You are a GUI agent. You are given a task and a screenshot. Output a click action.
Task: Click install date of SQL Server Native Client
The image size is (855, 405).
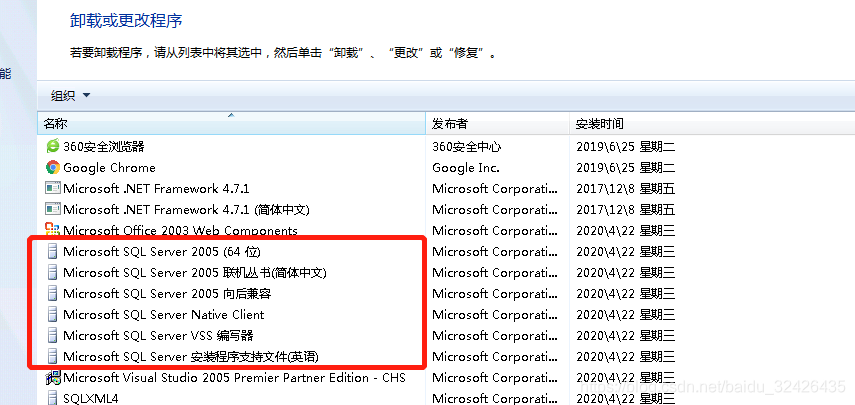coord(625,315)
